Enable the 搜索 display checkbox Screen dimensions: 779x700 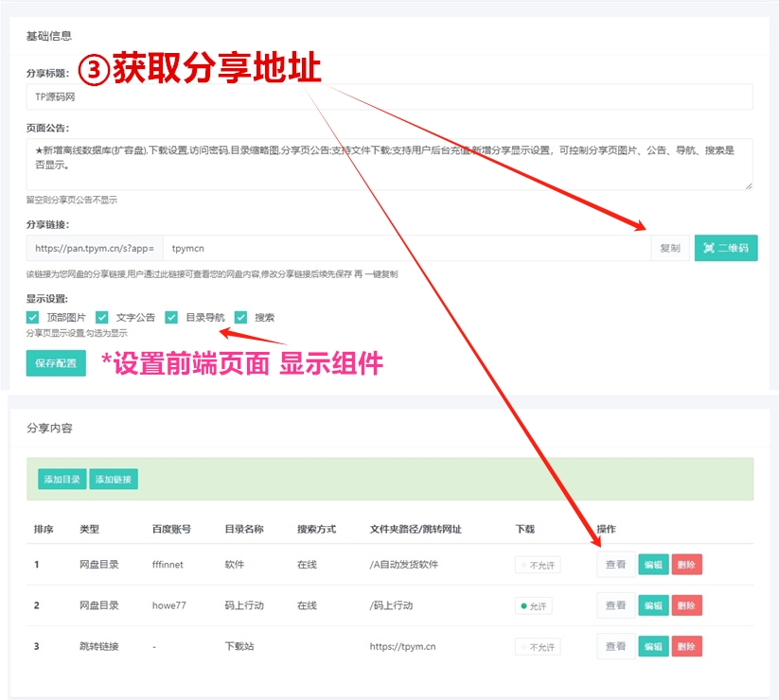click(x=241, y=317)
